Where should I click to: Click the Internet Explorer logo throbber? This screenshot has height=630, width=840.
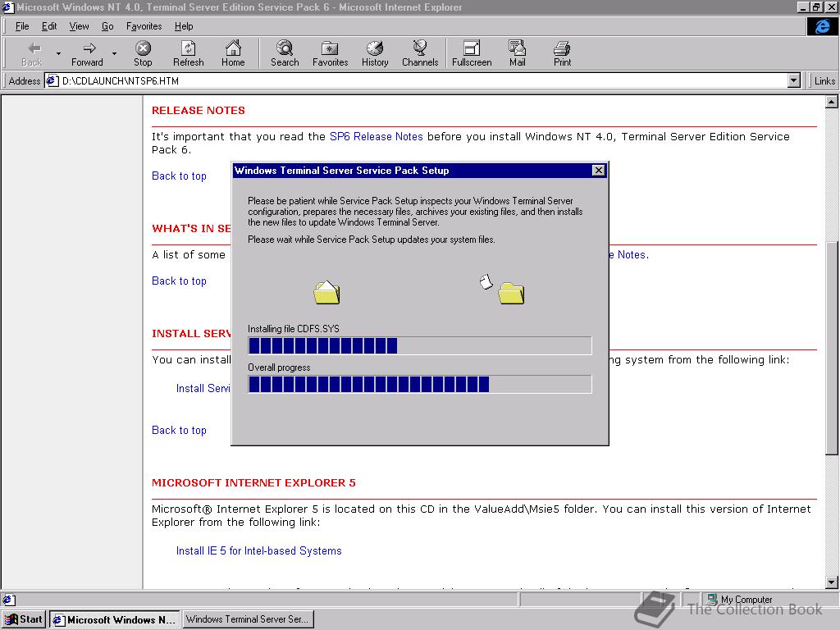822,26
